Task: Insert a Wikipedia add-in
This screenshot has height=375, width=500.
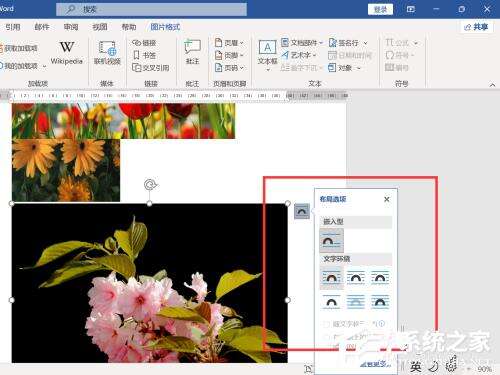Action: click(x=67, y=53)
